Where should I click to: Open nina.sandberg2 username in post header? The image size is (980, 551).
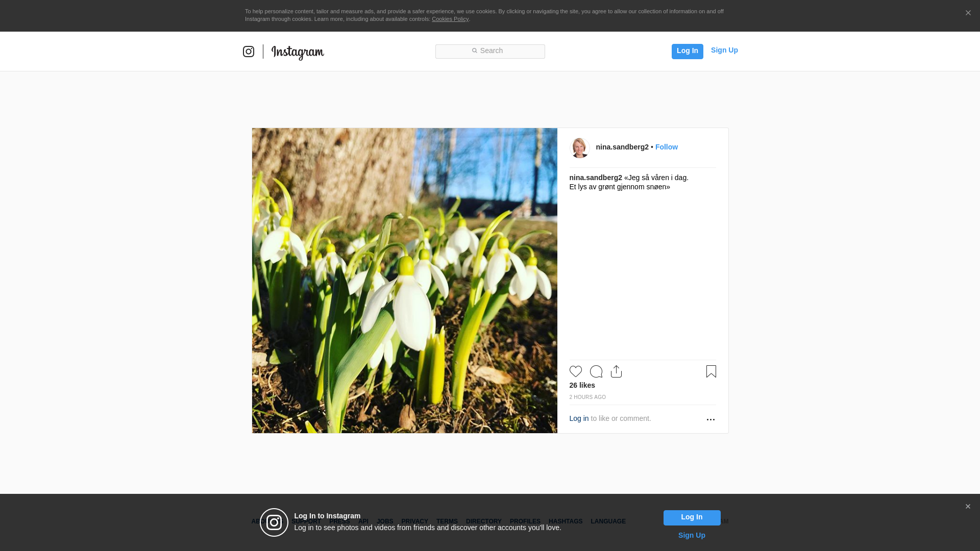tap(622, 147)
